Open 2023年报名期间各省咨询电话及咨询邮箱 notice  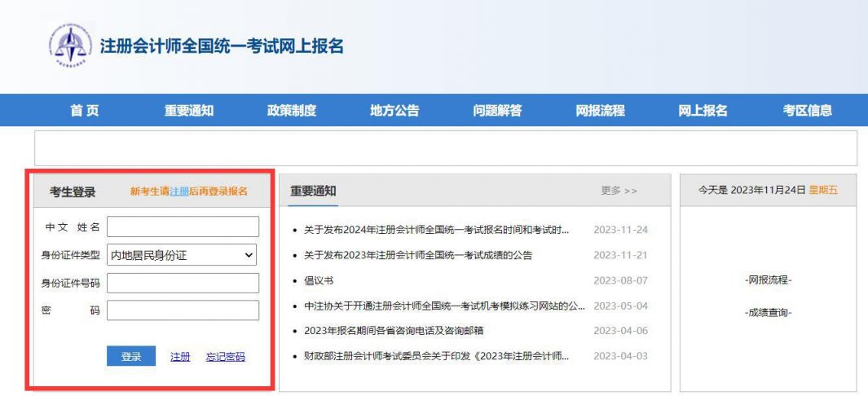tap(394, 331)
